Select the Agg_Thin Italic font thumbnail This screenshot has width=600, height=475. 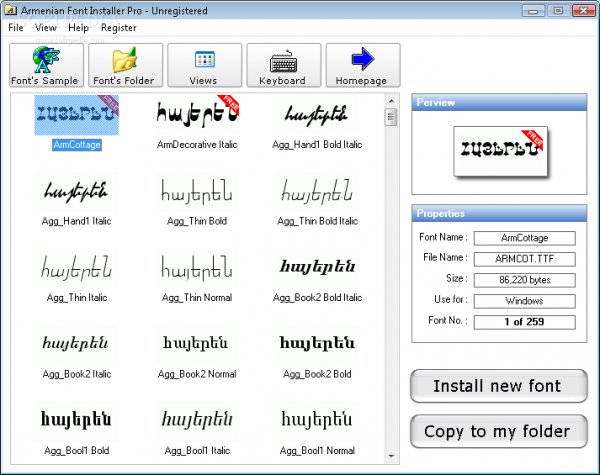click(77, 268)
